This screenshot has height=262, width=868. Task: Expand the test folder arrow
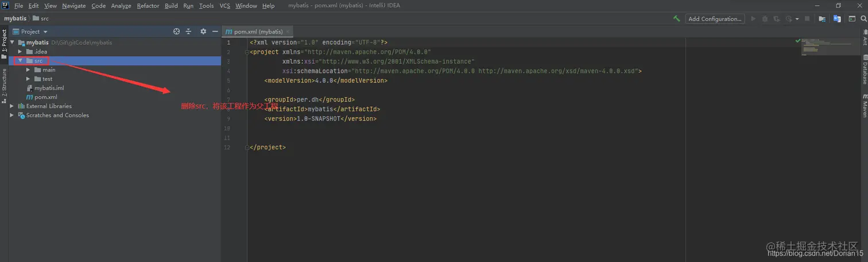coord(28,79)
